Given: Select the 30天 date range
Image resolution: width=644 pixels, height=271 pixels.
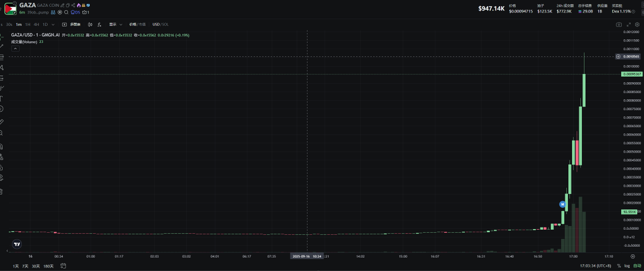Looking at the screenshot, I should tap(36, 266).
